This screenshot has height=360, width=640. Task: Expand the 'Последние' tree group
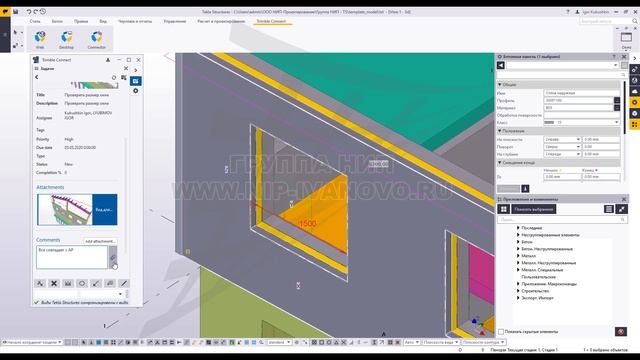[x=518, y=228]
